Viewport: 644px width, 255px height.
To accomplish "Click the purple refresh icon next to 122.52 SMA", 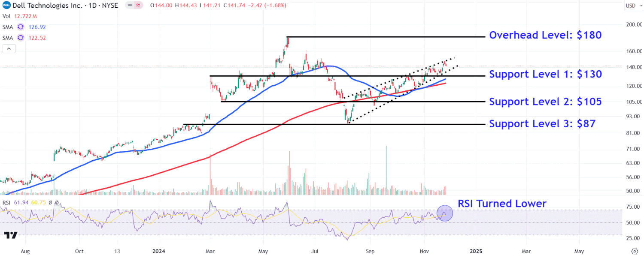I will [21, 38].
